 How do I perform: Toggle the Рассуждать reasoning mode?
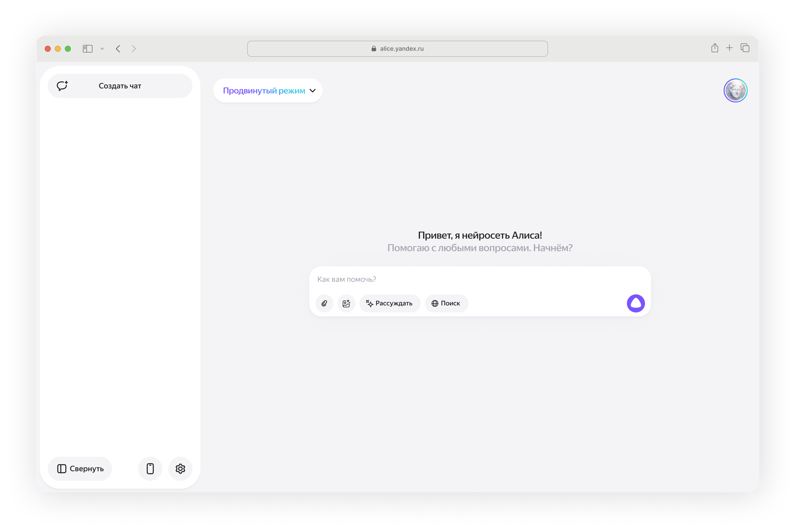coord(390,303)
